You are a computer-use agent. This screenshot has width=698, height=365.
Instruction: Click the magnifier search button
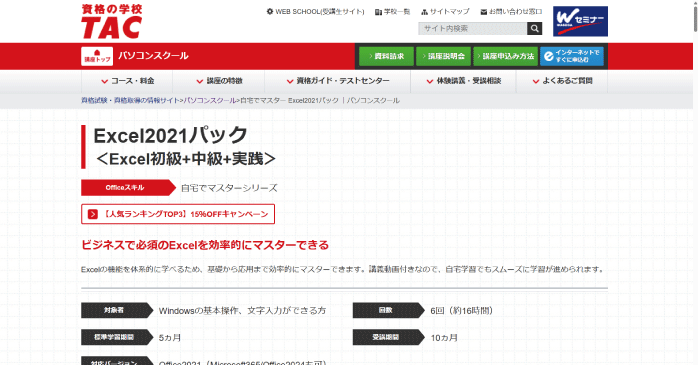tap(535, 28)
